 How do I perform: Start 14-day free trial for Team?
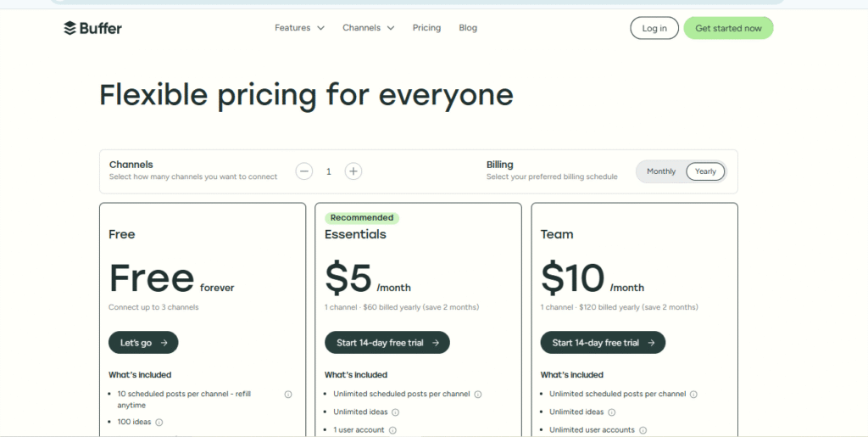pos(603,342)
